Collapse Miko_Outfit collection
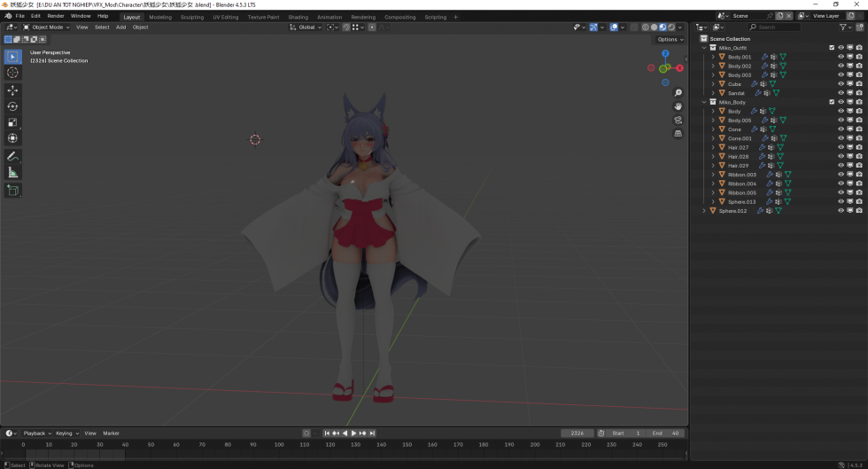The height and width of the screenshot is (469, 868). 704,48
